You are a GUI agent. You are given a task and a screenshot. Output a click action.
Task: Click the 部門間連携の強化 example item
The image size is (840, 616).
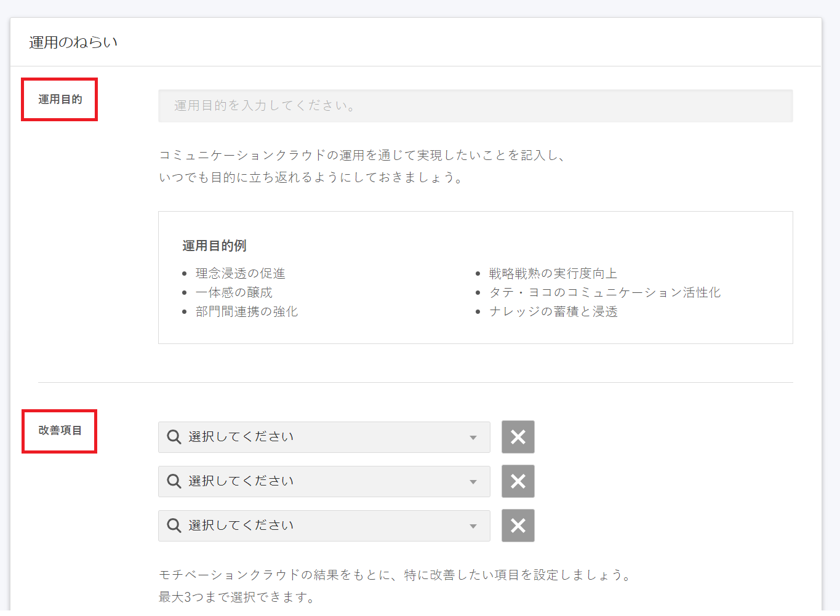tap(246, 311)
